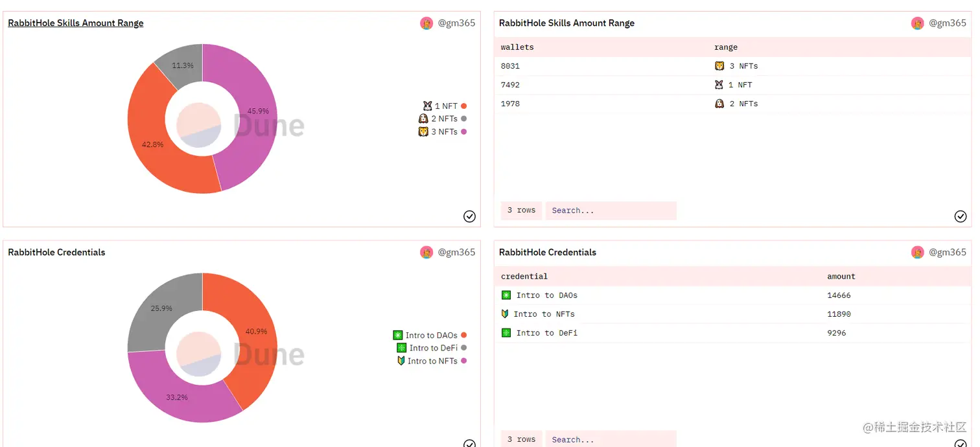Viewport: 980px width, 447px height.
Task: Click gm365 avatar on Skills Amount Range chart
Action: tap(426, 23)
